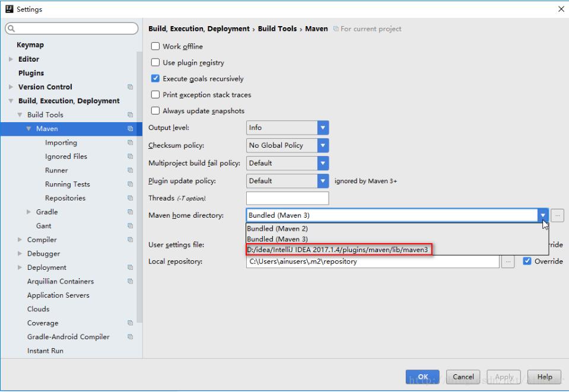569x392 pixels.
Task: Click the browse button beside Local repository
Action: [x=507, y=262]
